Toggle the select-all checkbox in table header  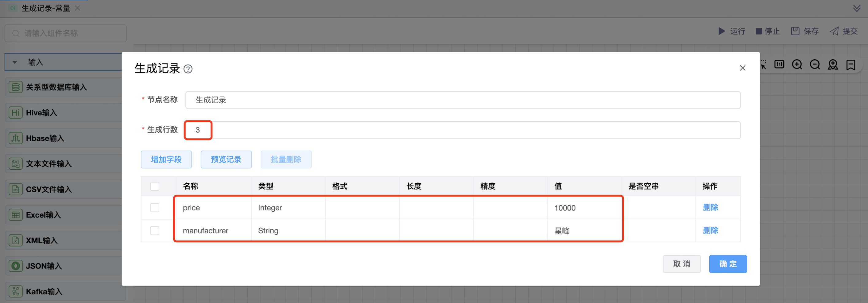tap(155, 186)
